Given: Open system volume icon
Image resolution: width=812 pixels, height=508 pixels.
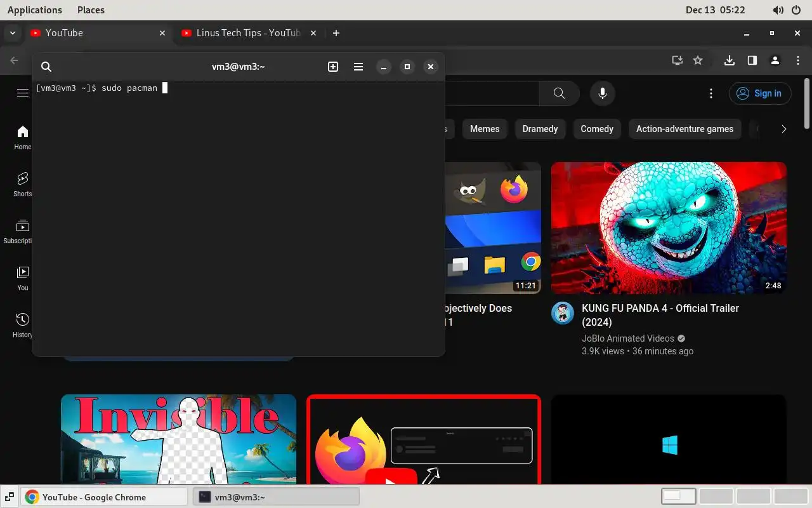Looking at the screenshot, I should click(778, 10).
